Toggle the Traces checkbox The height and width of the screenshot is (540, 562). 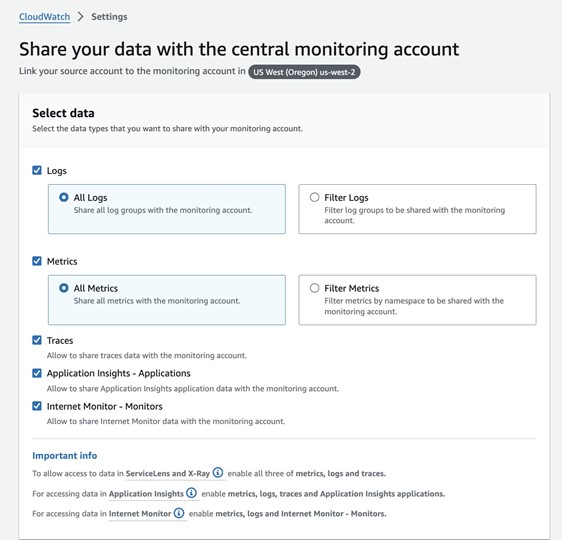point(37,340)
